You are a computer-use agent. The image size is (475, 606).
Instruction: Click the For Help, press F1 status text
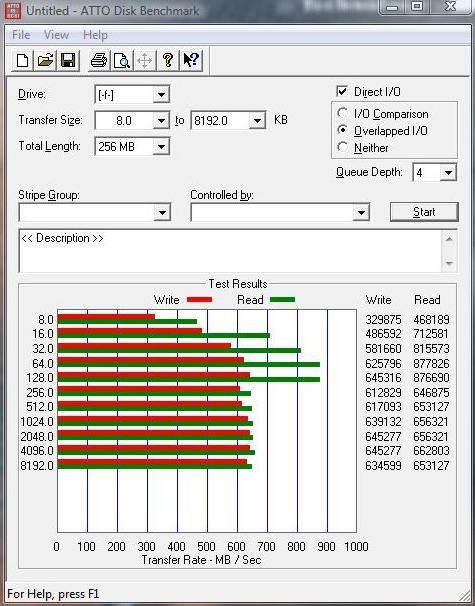(x=53, y=594)
